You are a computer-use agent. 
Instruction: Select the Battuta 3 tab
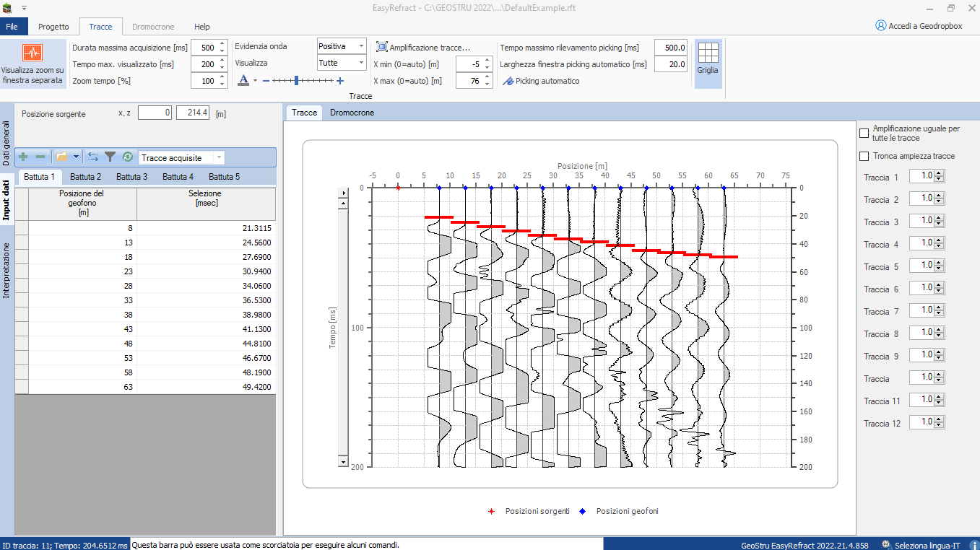pos(131,176)
